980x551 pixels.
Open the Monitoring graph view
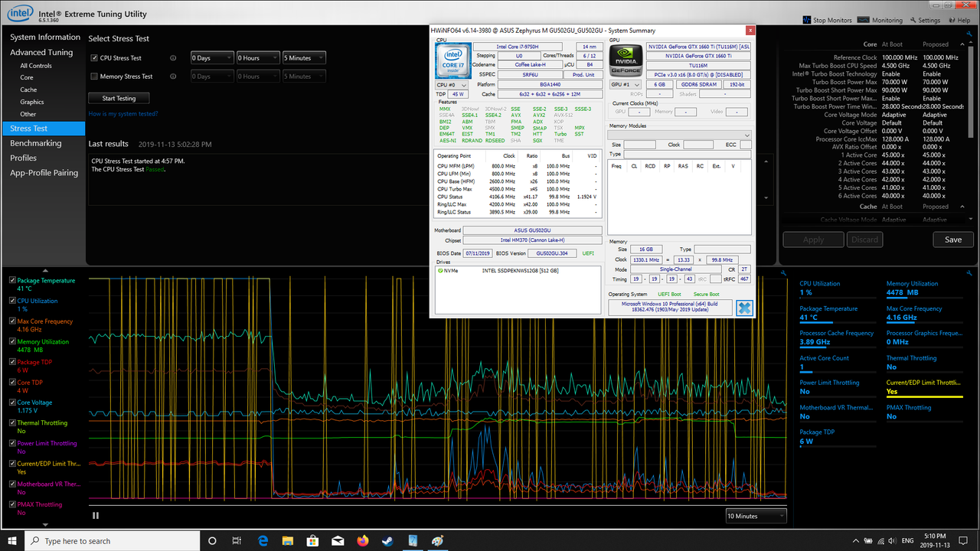880,21
